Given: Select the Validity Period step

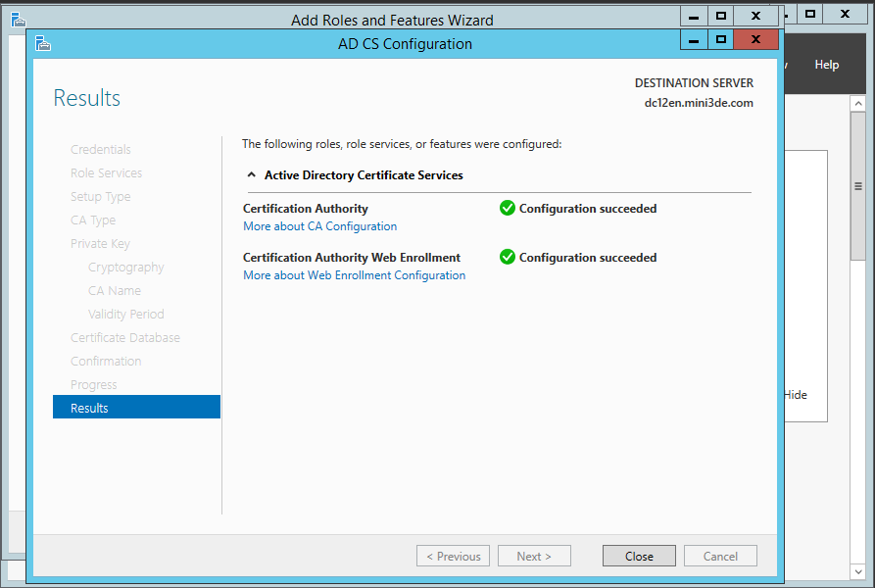Looking at the screenshot, I should (126, 315).
